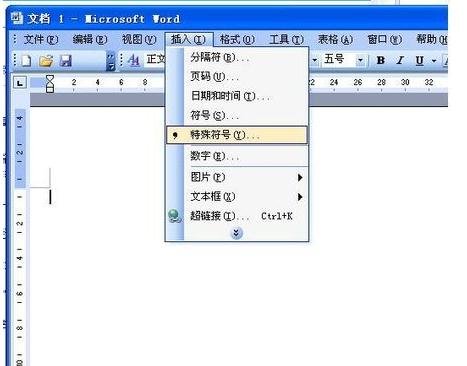Image resolution: width=467 pixels, height=366 pixels.
Task: Click the menu bar drag handle
Action: coord(15,40)
